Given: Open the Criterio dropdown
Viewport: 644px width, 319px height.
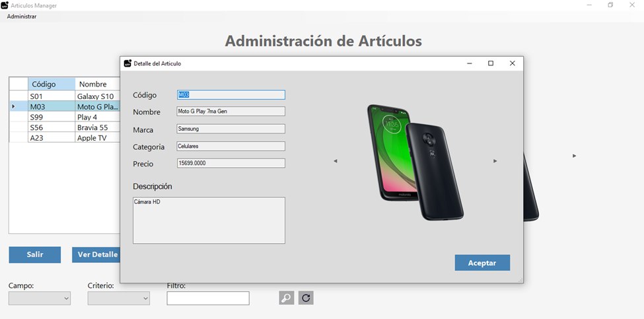Looking at the screenshot, I should 119,299.
